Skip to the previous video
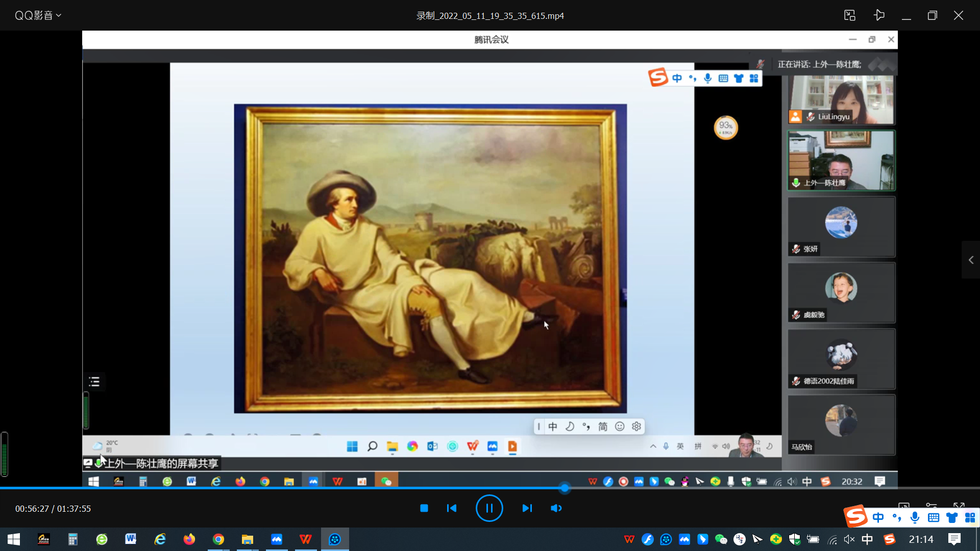The image size is (980, 551). tap(452, 508)
